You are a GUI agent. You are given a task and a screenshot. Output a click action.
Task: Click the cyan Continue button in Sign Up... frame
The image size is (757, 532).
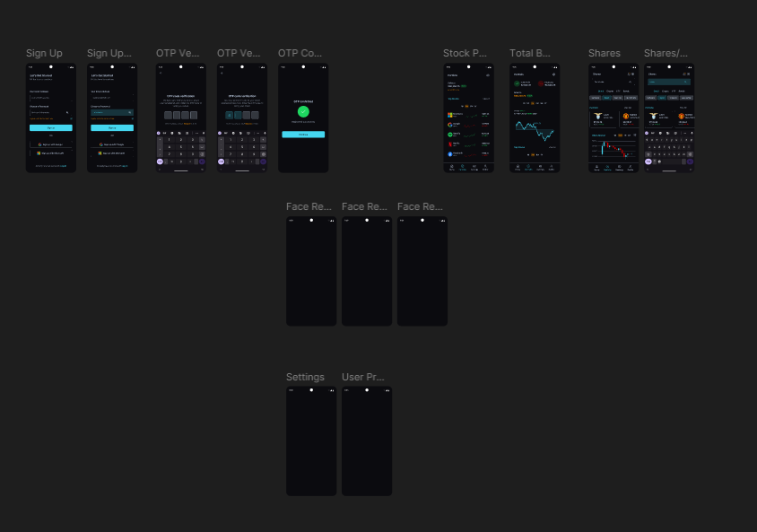pos(112,128)
